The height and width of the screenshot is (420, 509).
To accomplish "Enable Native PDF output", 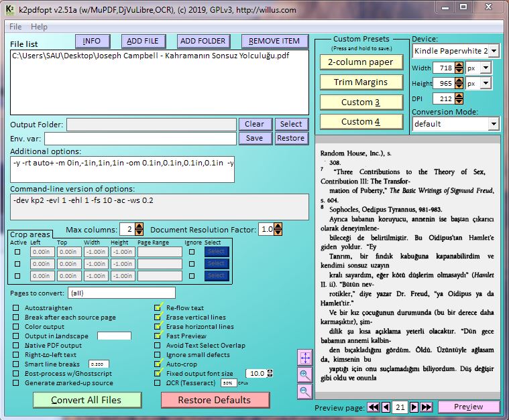I will [15, 346].
